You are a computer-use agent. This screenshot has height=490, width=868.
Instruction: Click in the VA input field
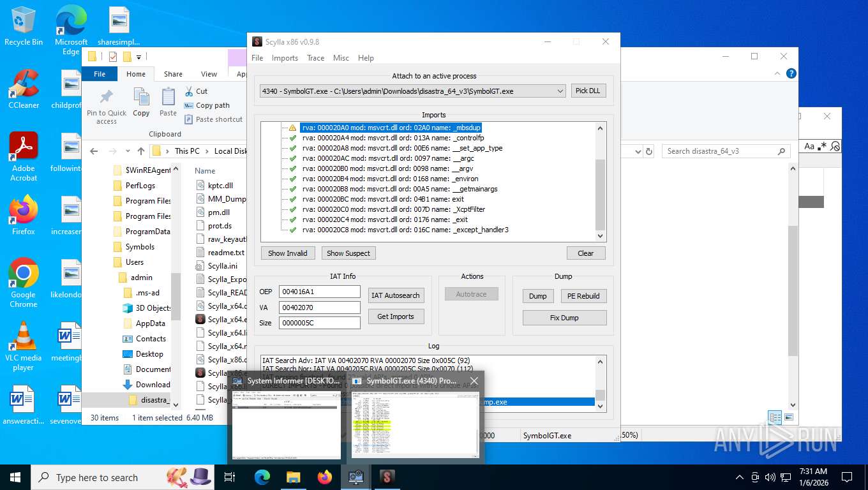pos(320,308)
